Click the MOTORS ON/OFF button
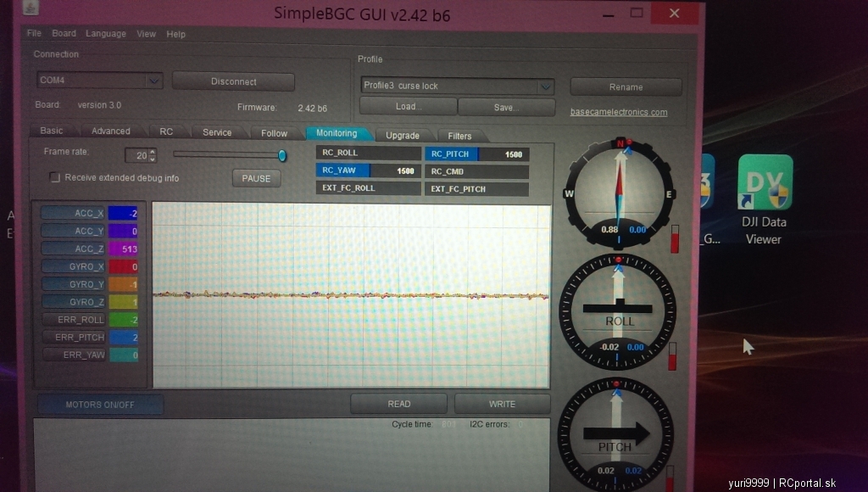The height and width of the screenshot is (492, 868). pos(100,405)
